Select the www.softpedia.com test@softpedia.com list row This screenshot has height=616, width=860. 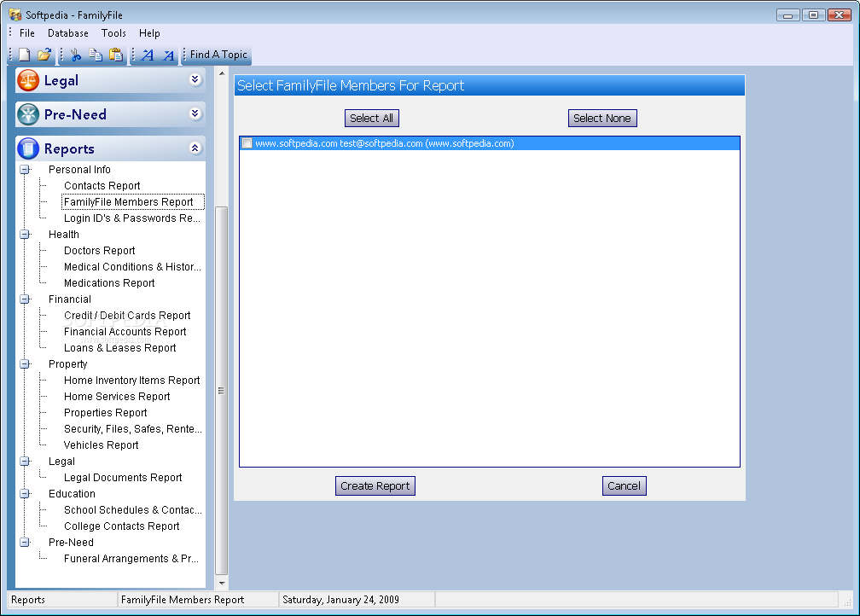click(x=489, y=143)
